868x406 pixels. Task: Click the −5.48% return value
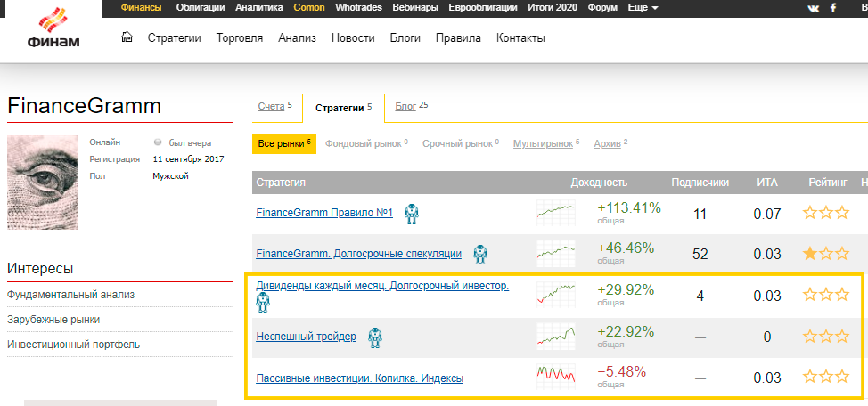[x=621, y=372]
